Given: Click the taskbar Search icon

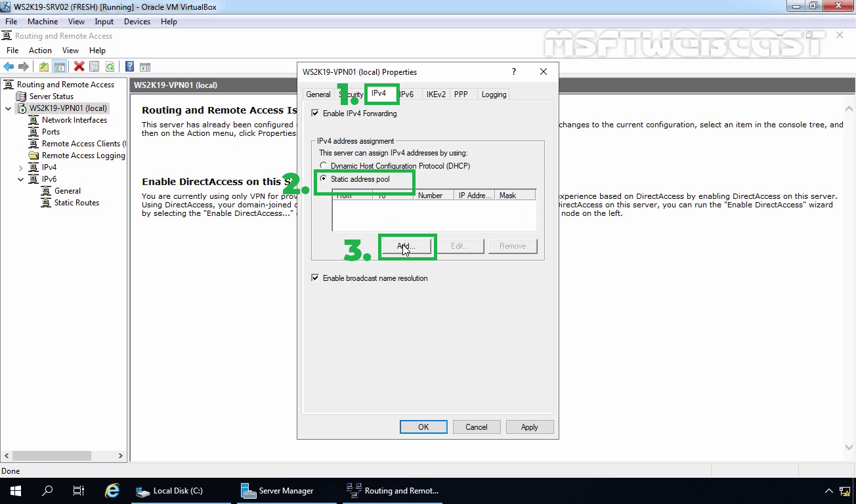Looking at the screenshot, I should (47, 491).
